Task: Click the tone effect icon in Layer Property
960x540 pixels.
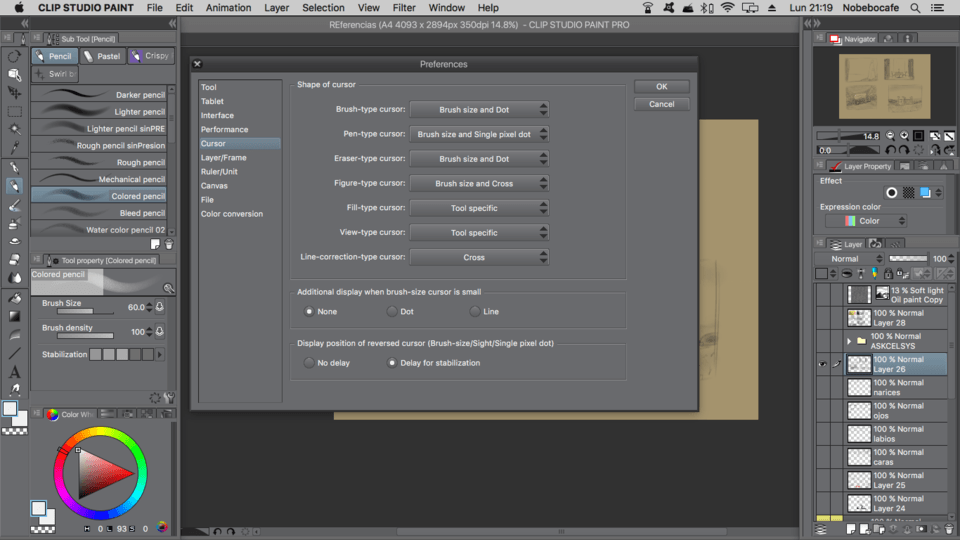Action: [909, 193]
